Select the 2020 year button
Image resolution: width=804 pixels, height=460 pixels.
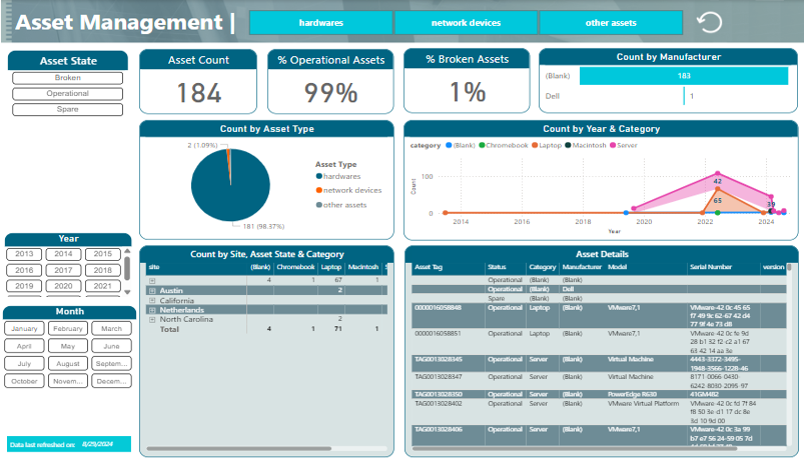point(64,286)
